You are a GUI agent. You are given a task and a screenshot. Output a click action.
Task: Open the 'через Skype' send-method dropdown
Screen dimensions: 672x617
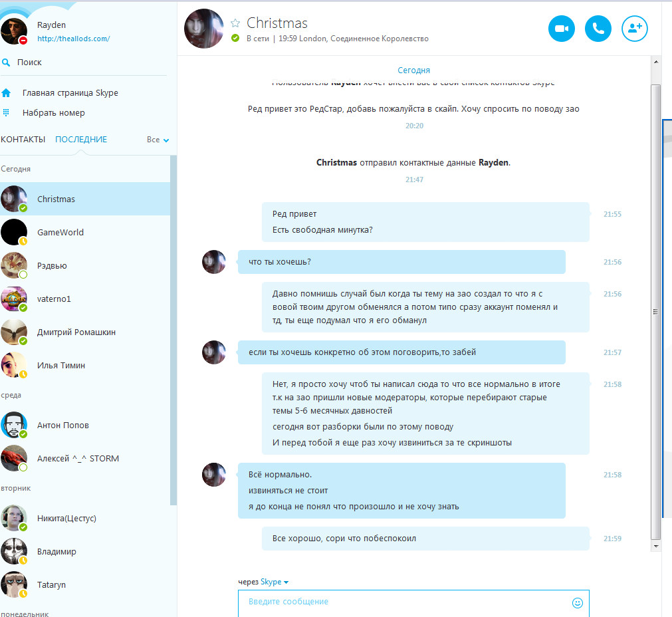(x=275, y=582)
